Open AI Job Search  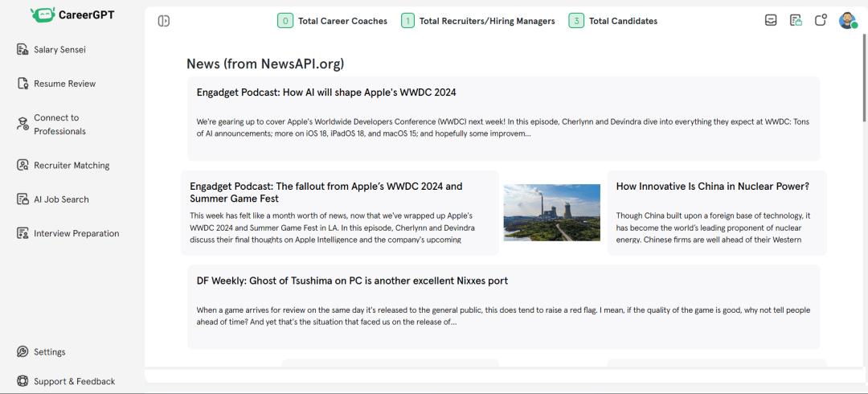[61, 199]
